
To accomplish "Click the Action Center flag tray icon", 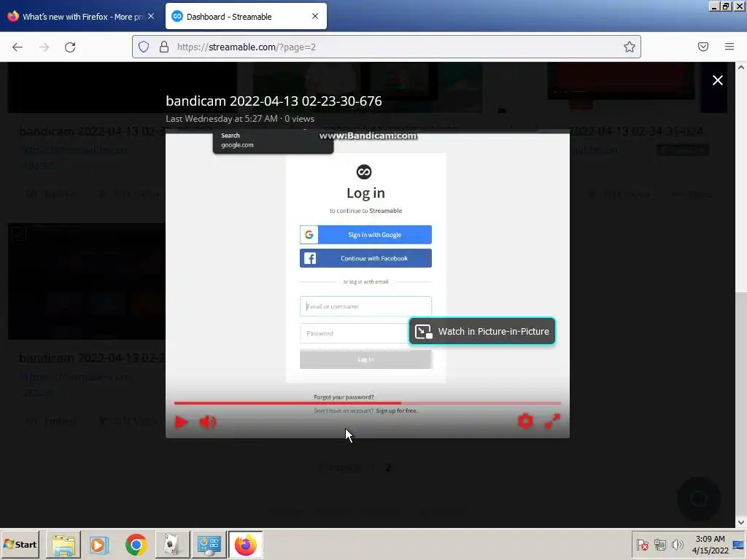I will pos(642,544).
